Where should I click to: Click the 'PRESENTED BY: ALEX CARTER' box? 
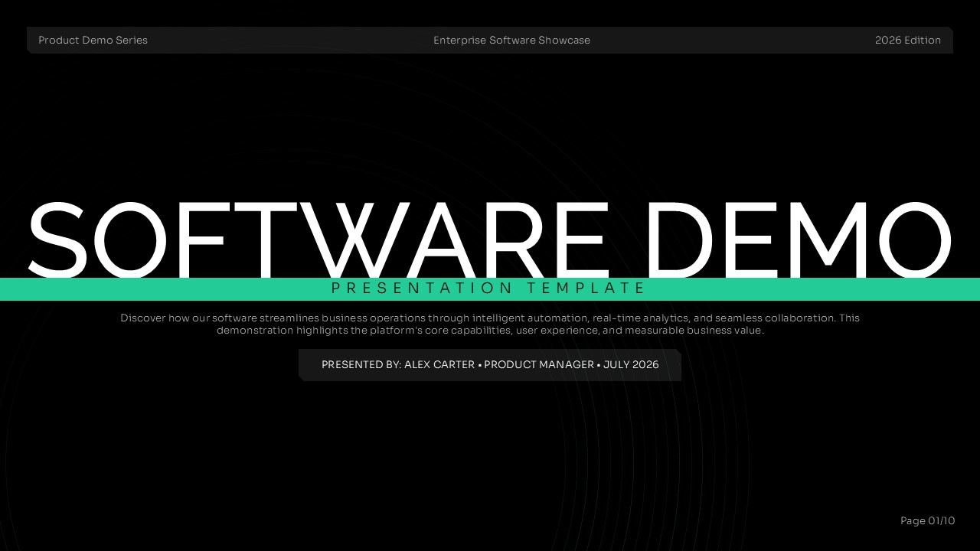[x=490, y=365]
